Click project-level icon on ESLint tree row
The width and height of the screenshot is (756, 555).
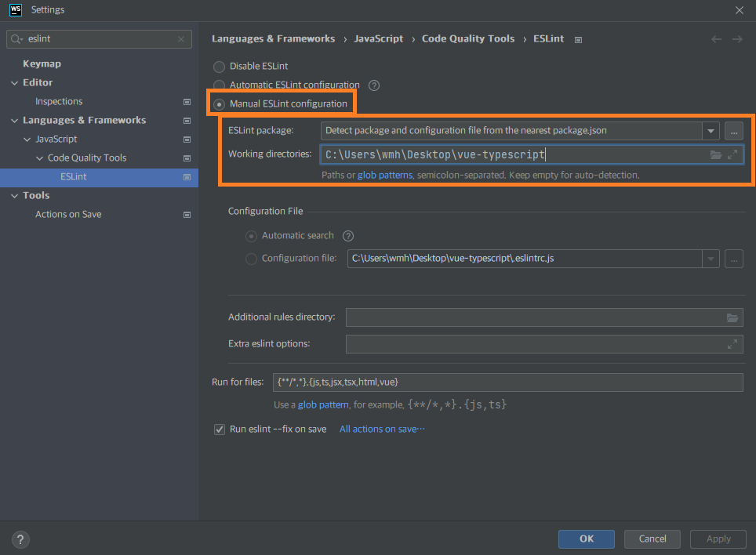tap(187, 177)
